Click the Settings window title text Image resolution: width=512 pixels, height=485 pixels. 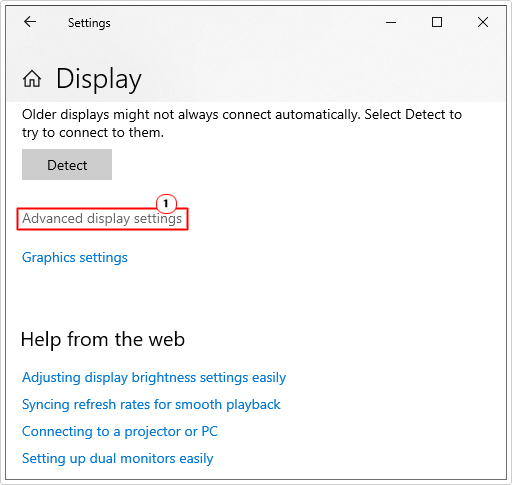pos(89,23)
